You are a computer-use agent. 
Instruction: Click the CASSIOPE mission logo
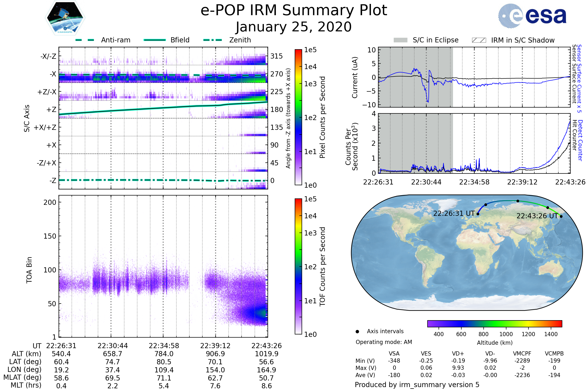(x=65, y=18)
